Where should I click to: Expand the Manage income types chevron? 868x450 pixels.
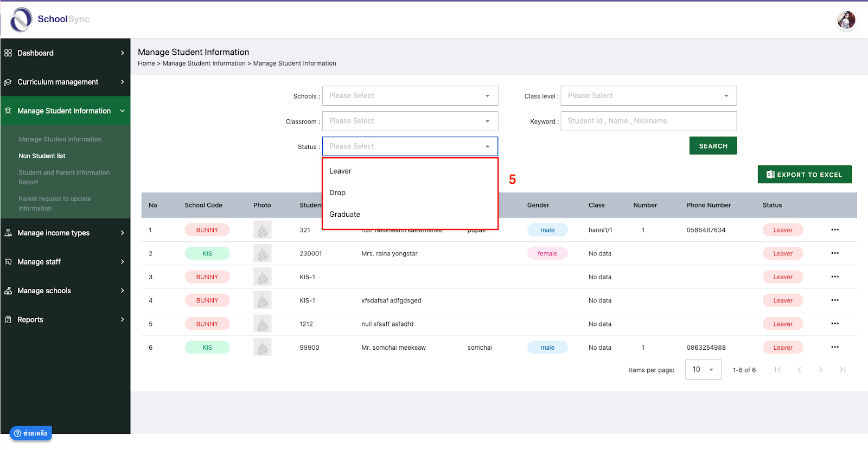coord(123,233)
